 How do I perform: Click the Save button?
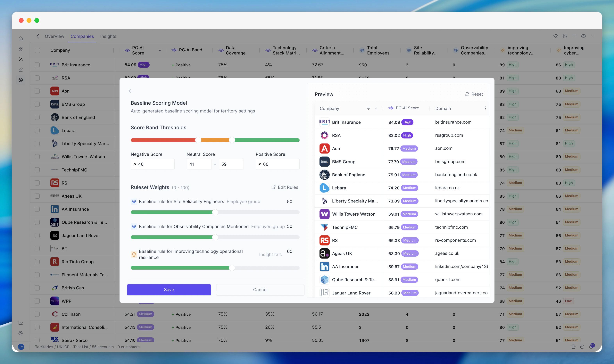pyautogui.click(x=169, y=290)
